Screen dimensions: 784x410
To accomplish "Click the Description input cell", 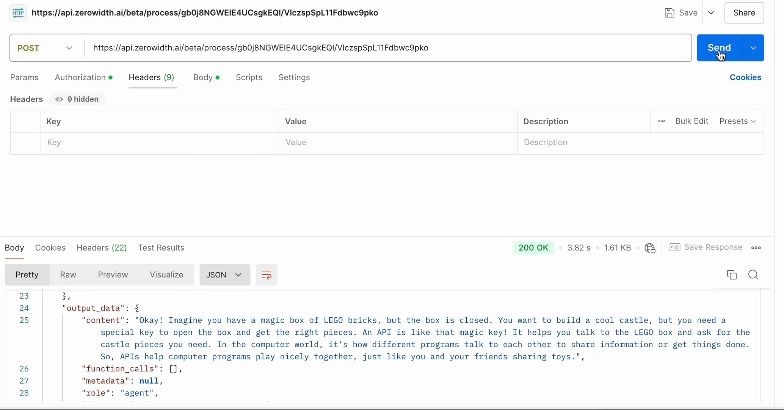I will click(x=640, y=142).
